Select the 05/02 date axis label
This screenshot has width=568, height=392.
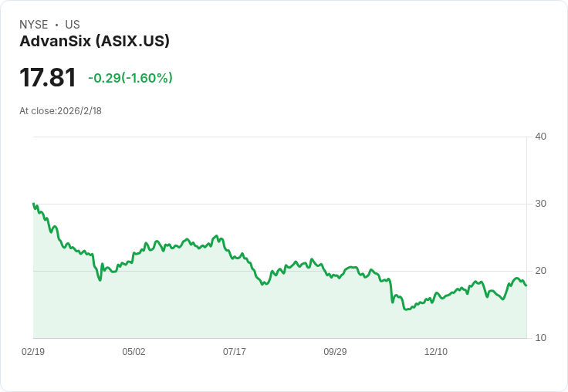(134, 352)
